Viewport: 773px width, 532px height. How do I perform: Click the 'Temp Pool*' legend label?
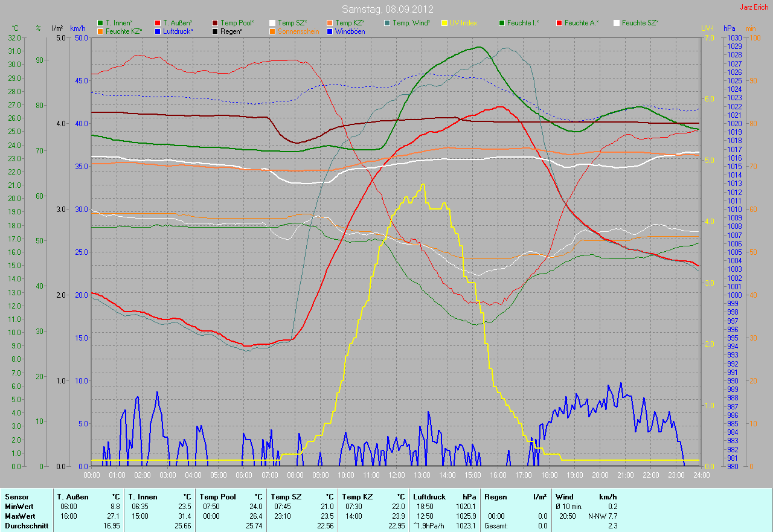click(x=237, y=23)
